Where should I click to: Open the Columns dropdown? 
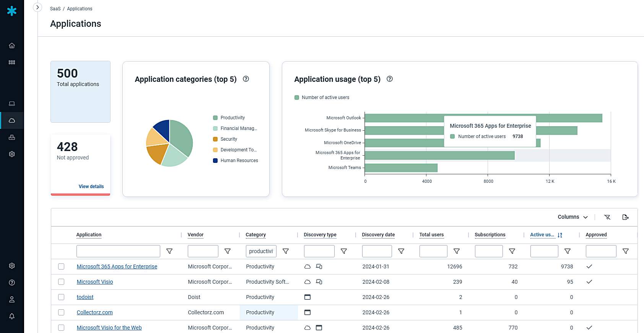(x=572, y=217)
